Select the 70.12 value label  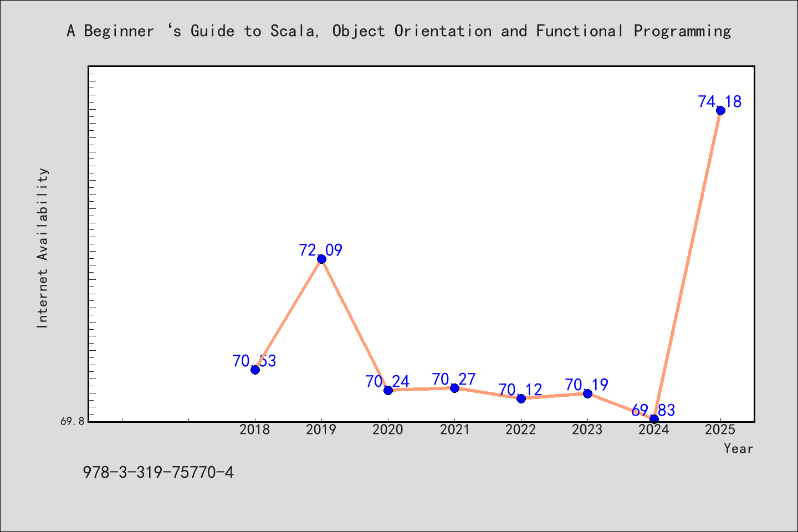tap(520, 390)
